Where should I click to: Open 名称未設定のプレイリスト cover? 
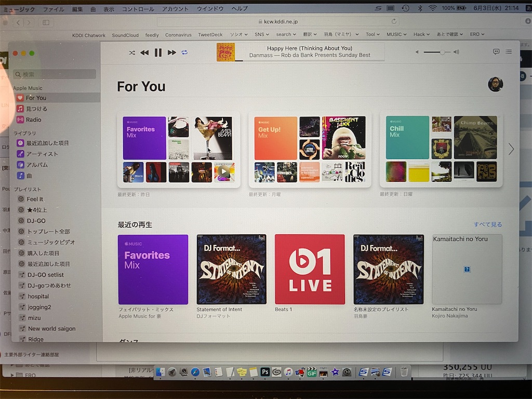389,269
